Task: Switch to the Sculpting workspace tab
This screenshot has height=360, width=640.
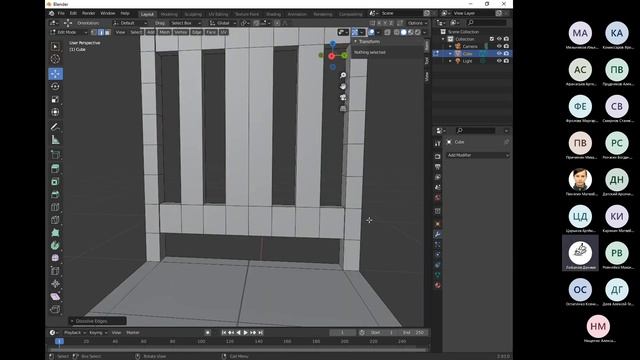Action: [x=193, y=14]
